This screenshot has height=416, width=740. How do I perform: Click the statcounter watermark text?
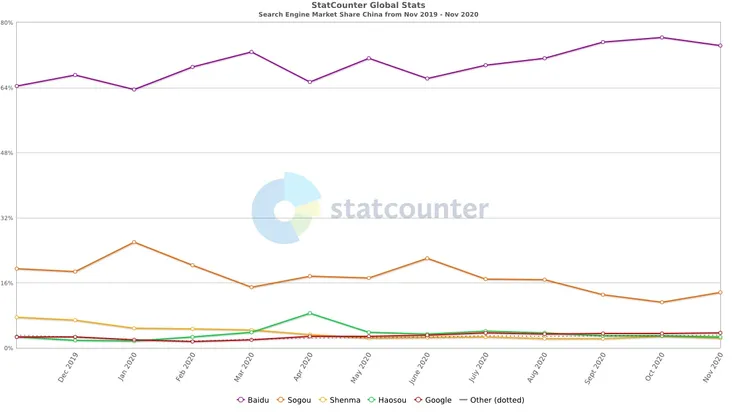pyautogui.click(x=409, y=210)
